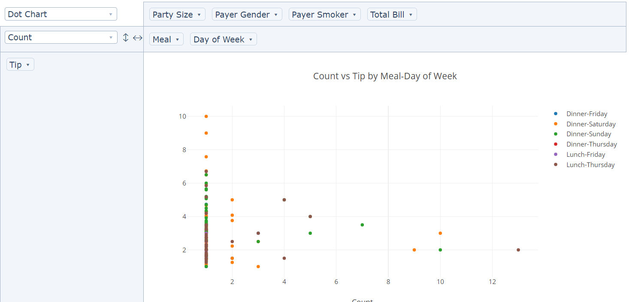Open Day of Week filter triangle
The width and height of the screenshot is (644, 302).
250,39
